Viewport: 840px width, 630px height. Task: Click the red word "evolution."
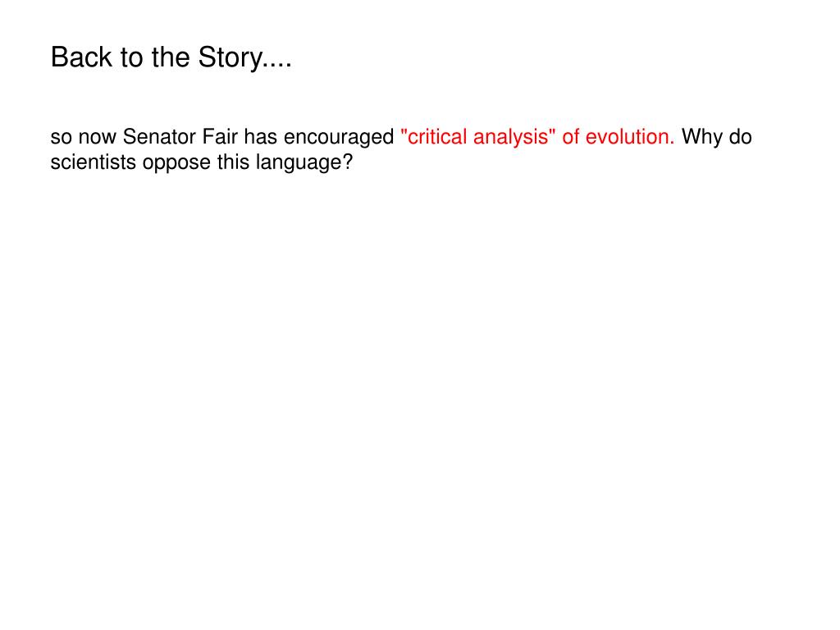(x=630, y=137)
